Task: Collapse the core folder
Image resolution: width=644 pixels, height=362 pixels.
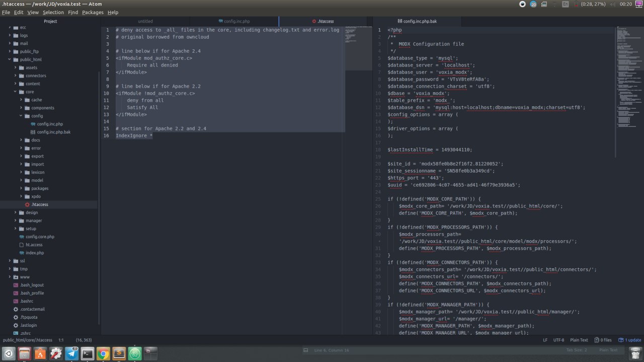Action: pyautogui.click(x=30, y=92)
